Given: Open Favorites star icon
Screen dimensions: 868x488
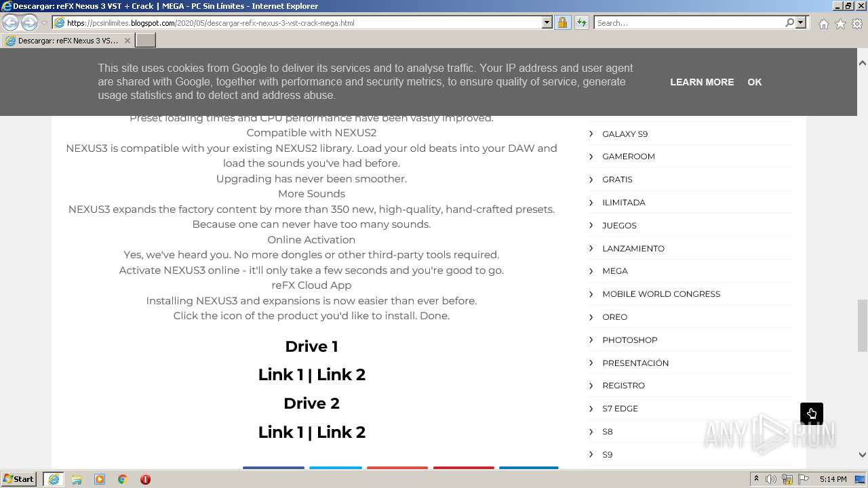Looking at the screenshot, I should pyautogui.click(x=840, y=24).
